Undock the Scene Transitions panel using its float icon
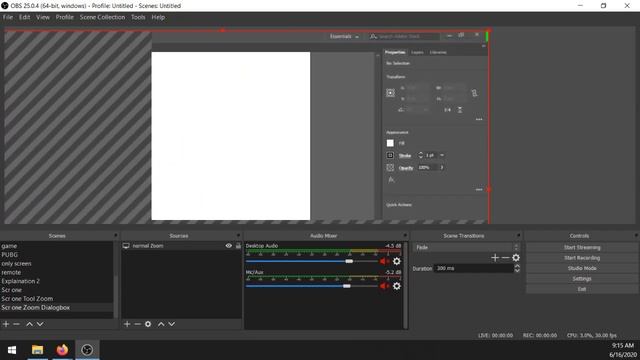640x360 pixels. click(x=518, y=236)
